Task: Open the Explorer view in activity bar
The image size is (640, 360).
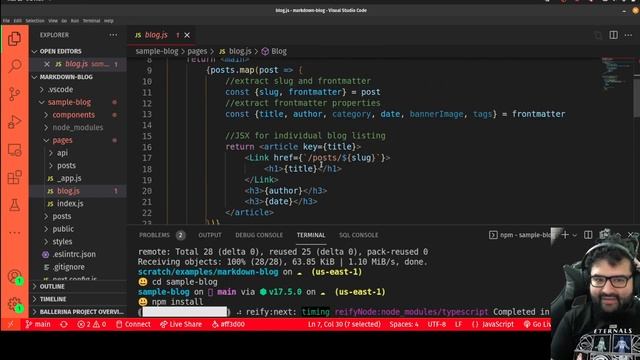Action: coord(15,39)
